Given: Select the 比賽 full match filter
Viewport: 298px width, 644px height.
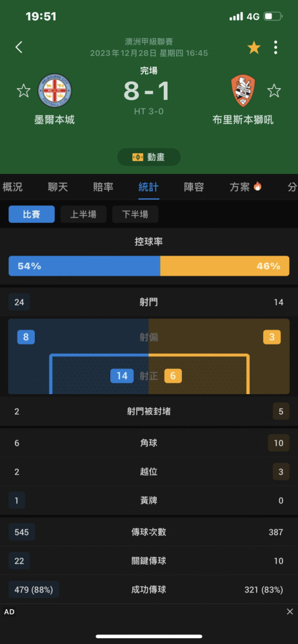Looking at the screenshot, I should (32, 214).
